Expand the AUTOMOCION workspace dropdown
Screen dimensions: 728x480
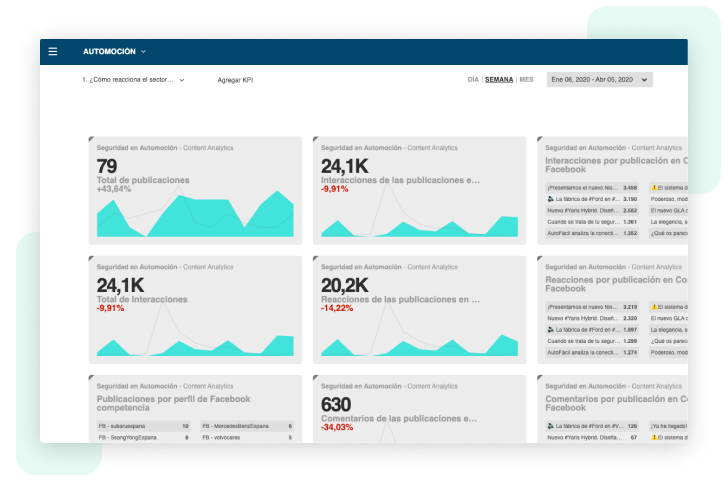pos(114,52)
